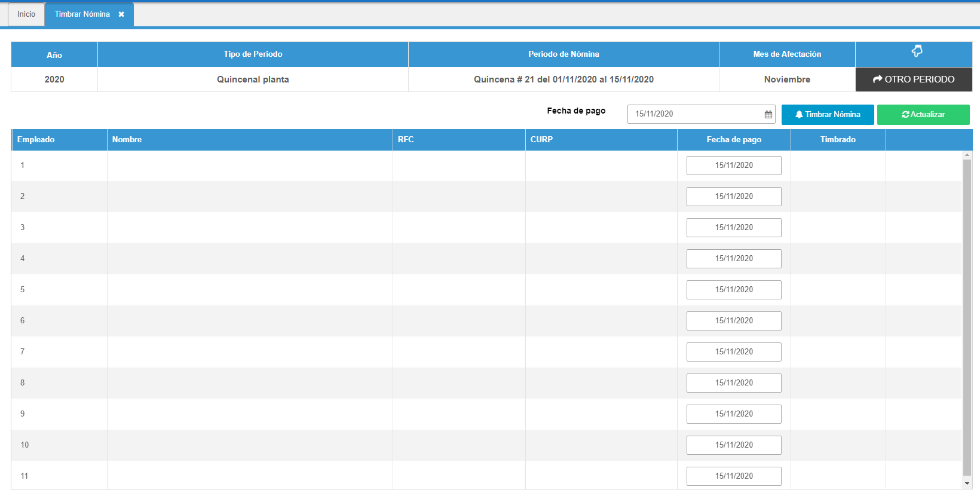
Task: Close the Timbrar Nómina tab
Action: pos(121,14)
